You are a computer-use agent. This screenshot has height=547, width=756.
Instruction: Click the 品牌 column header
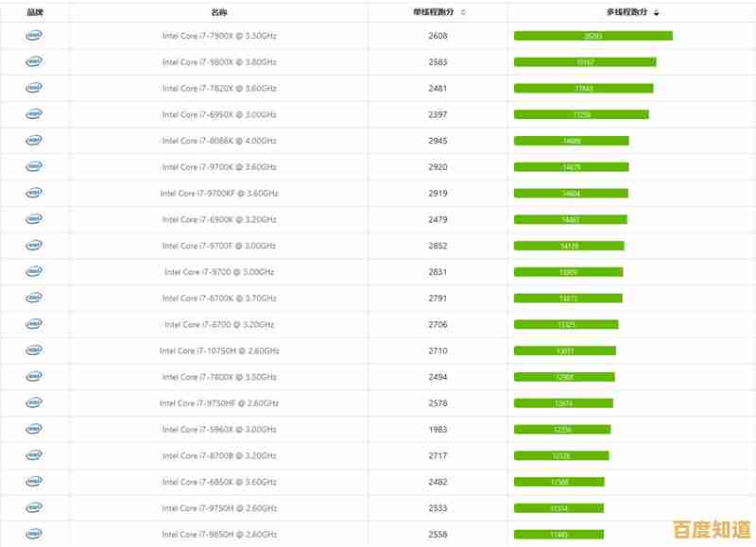pos(35,12)
